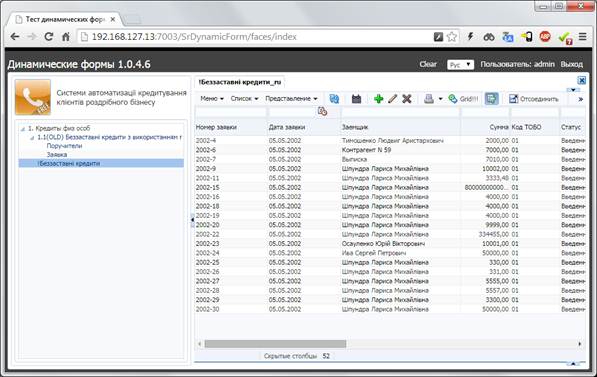Viewport: 597px width, 377px height.
Task: Delete the record with the X icon
Action: (407, 99)
